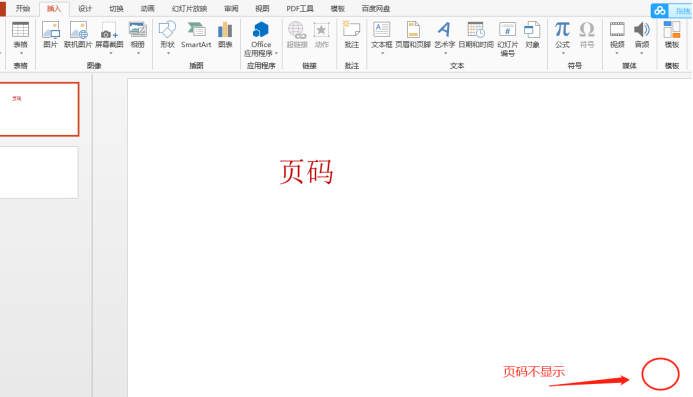Open the 动画 Animations tab

[x=147, y=9]
